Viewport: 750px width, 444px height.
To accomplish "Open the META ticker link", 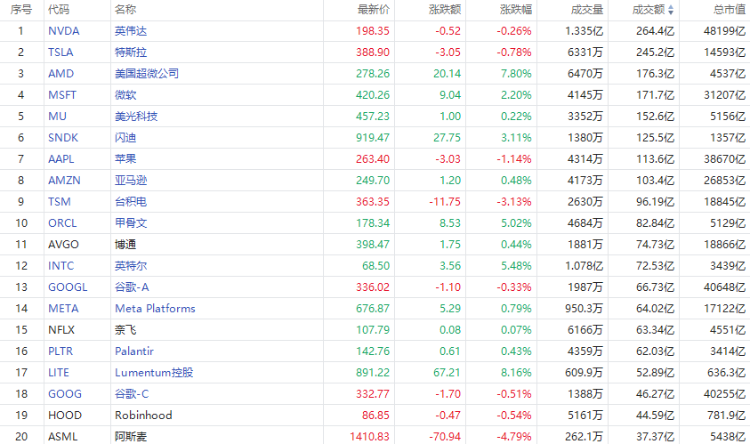I will 63,309.
